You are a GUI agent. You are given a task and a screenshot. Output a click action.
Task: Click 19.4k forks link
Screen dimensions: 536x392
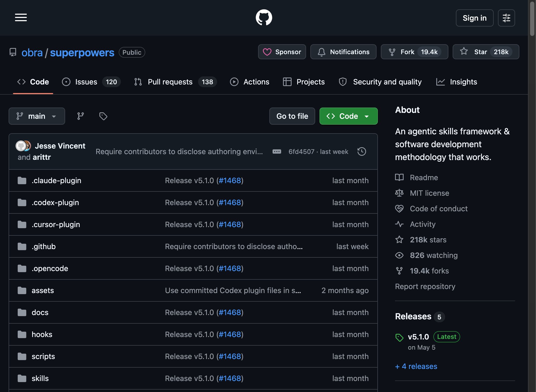click(x=429, y=271)
